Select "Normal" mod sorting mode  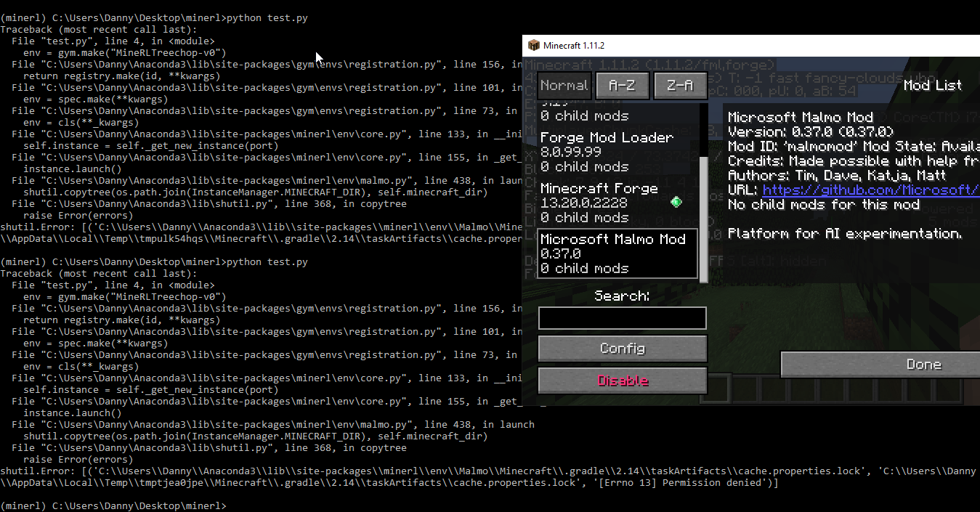pos(564,85)
